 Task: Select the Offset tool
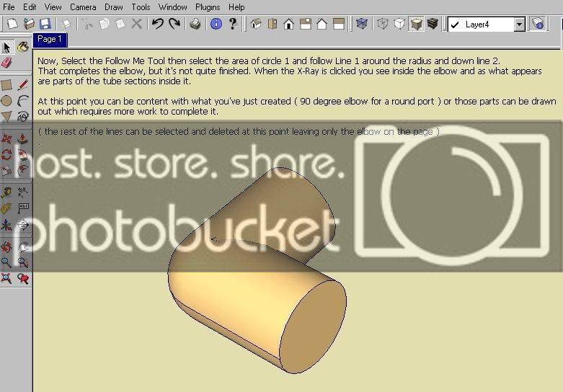pos(23,170)
